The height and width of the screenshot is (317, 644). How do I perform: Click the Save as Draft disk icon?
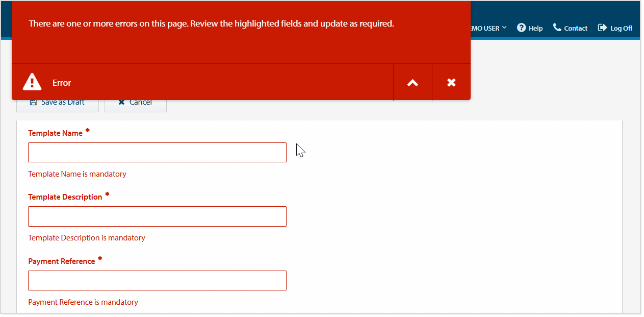point(33,102)
